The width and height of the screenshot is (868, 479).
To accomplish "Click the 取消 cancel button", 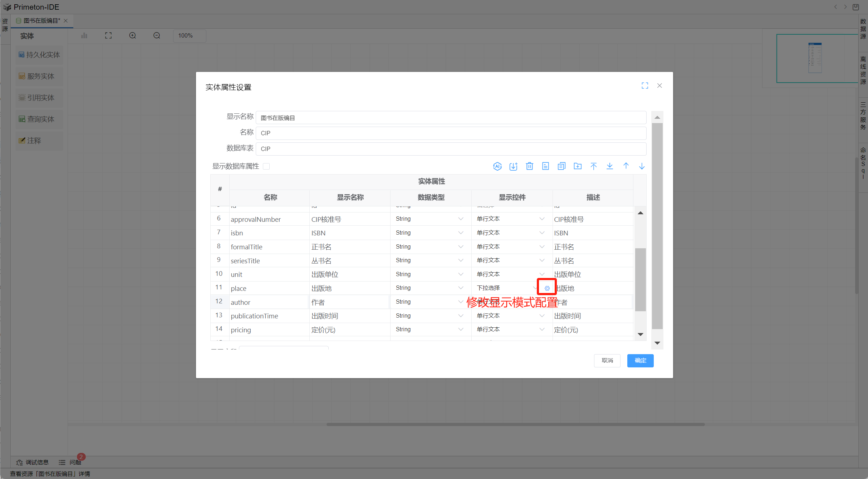I will (607, 360).
